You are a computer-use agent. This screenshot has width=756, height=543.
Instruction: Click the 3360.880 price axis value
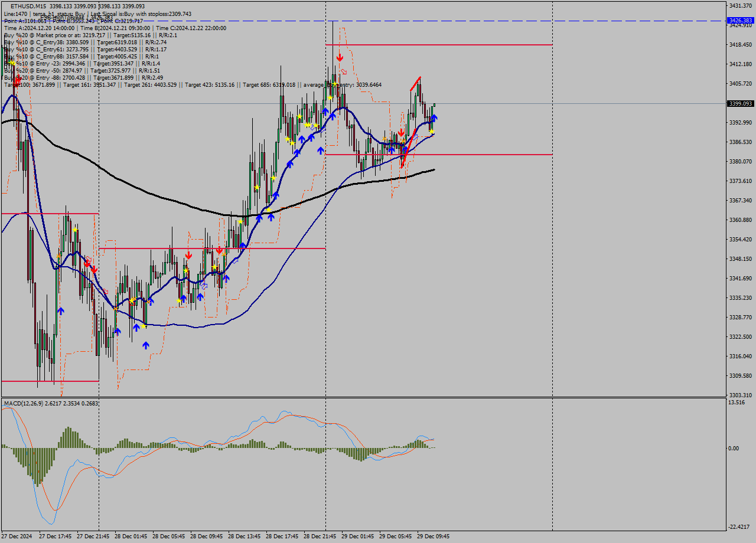click(740, 220)
